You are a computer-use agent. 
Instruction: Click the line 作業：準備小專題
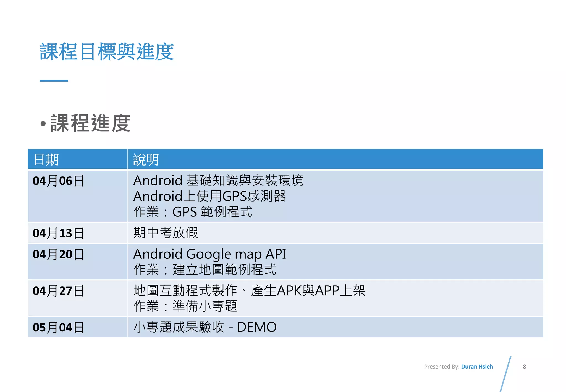(185, 306)
